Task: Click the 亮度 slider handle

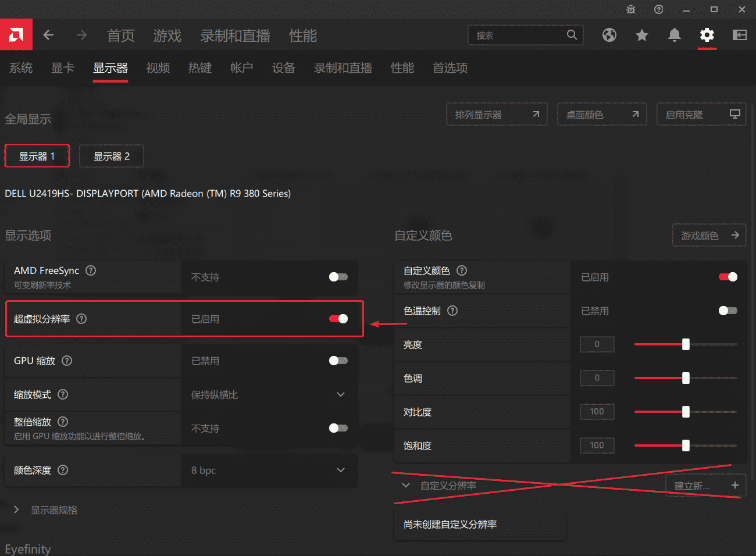Action: pos(686,344)
